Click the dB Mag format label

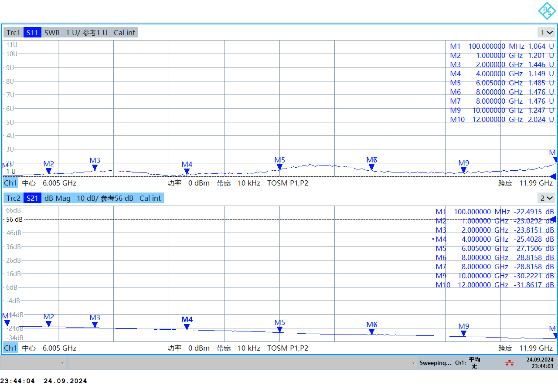(57, 198)
